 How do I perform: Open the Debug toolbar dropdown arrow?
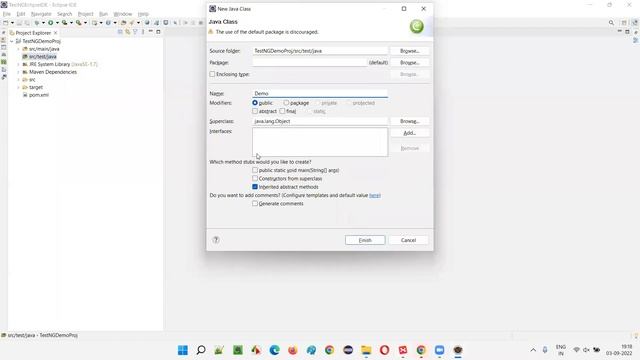(x=43, y=23)
